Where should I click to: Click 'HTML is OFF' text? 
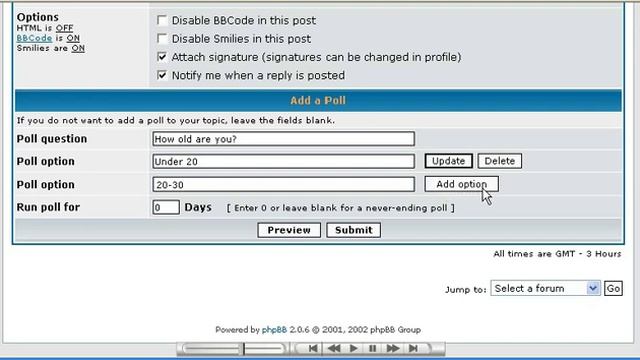(45, 28)
